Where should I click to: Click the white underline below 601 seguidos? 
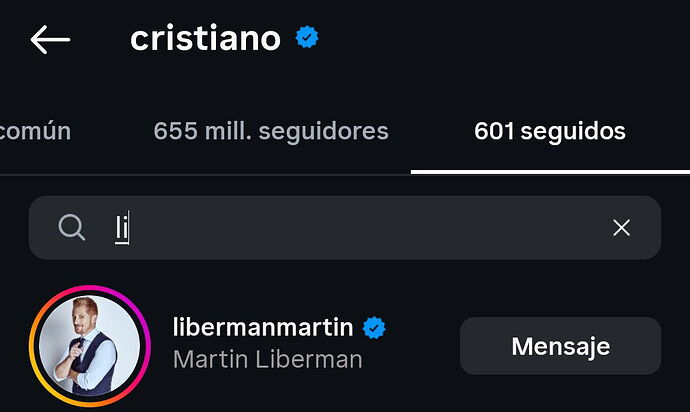551,172
